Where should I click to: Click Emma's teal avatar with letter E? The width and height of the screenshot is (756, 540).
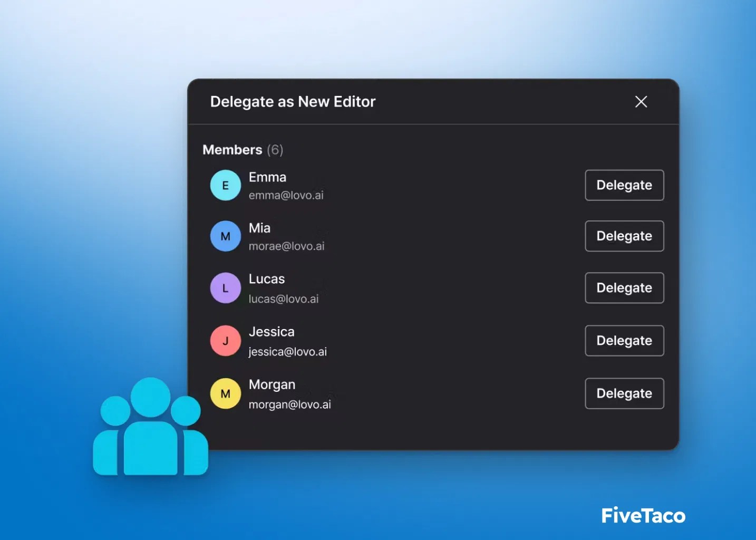pos(226,185)
